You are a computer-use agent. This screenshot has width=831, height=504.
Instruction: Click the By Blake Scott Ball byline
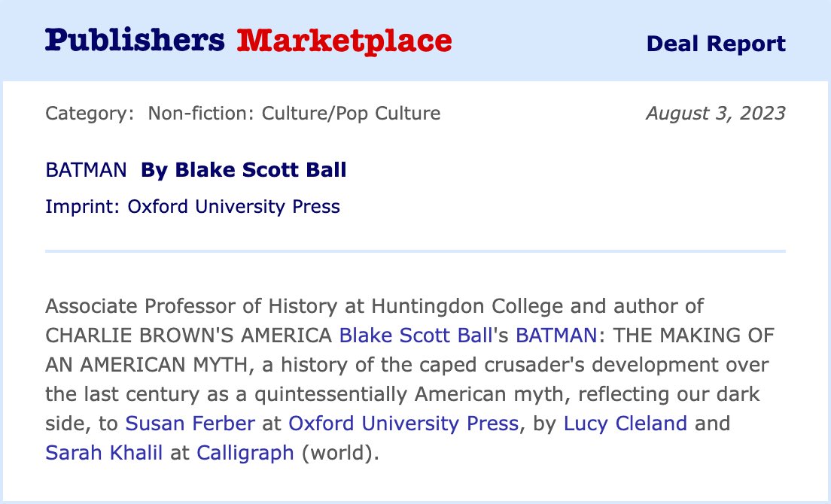[x=244, y=170]
